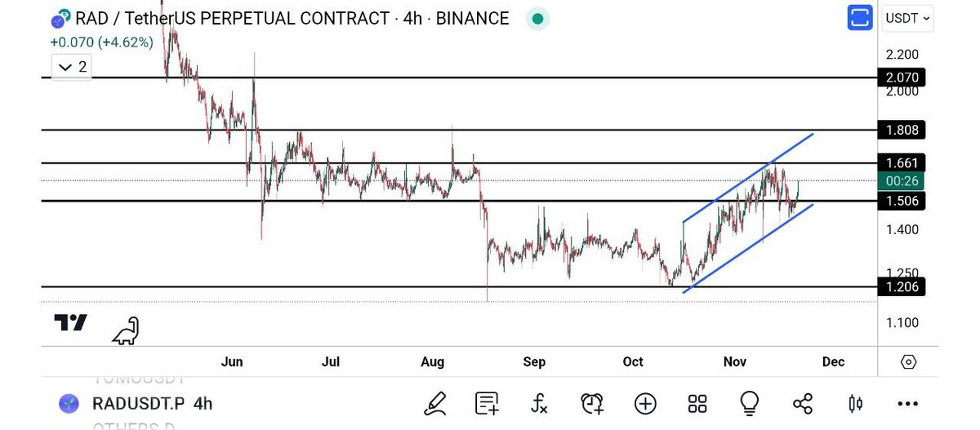Toggle fullscreen with the blue button
This screenshot has height=430, width=980.
860,18
